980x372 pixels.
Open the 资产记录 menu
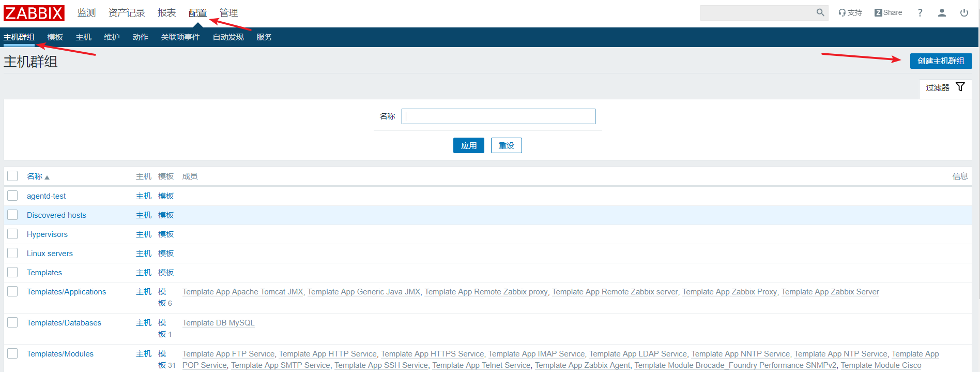click(127, 13)
